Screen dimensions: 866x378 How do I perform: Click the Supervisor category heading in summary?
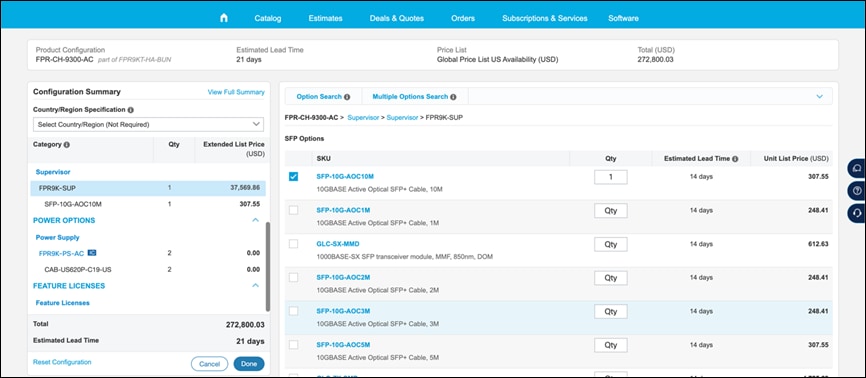pyautogui.click(x=53, y=172)
